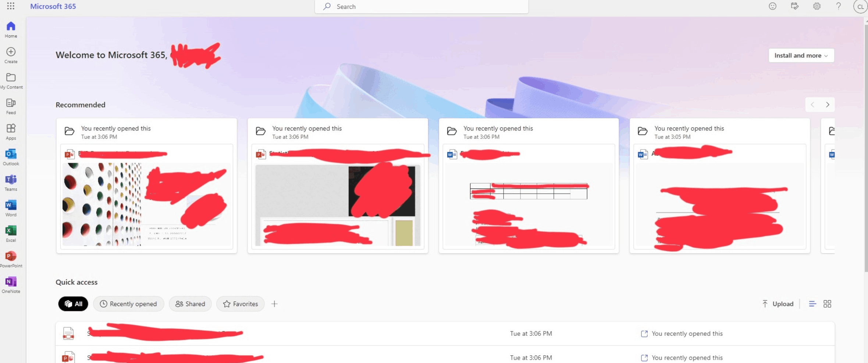This screenshot has width=868, height=363.
Task: Show previous recommended items
Action: coord(812,105)
